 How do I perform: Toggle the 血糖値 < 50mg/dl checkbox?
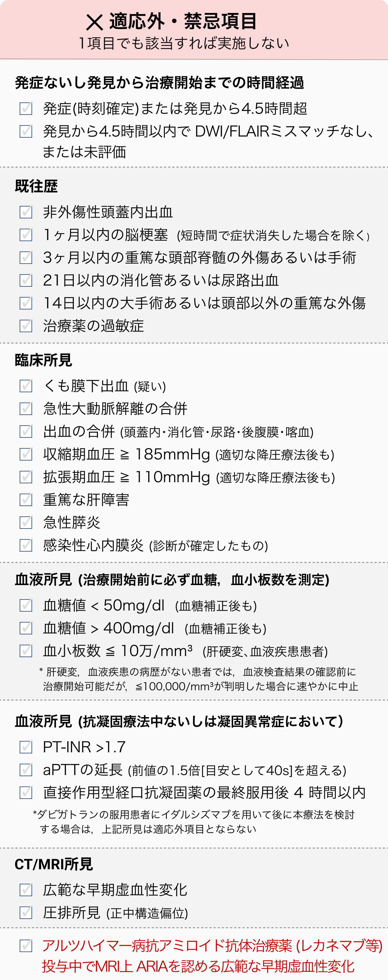pos(26,605)
